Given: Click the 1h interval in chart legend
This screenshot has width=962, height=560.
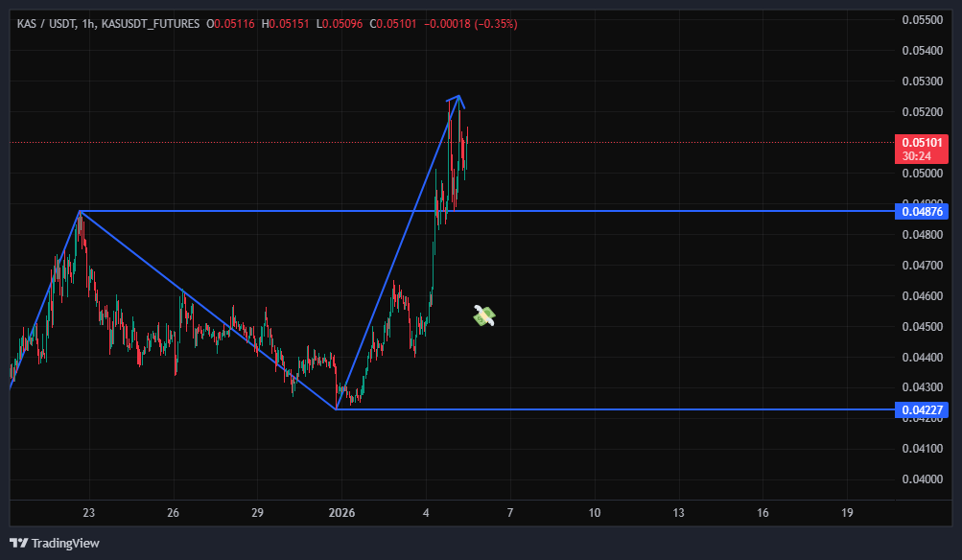Looking at the screenshot, I should coord(89,23).
